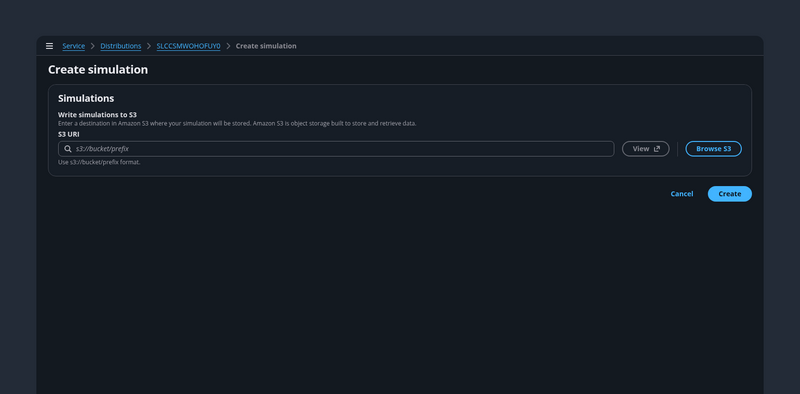800x394 pixels.
Task: Click the View button
Action: pos(645,149)
